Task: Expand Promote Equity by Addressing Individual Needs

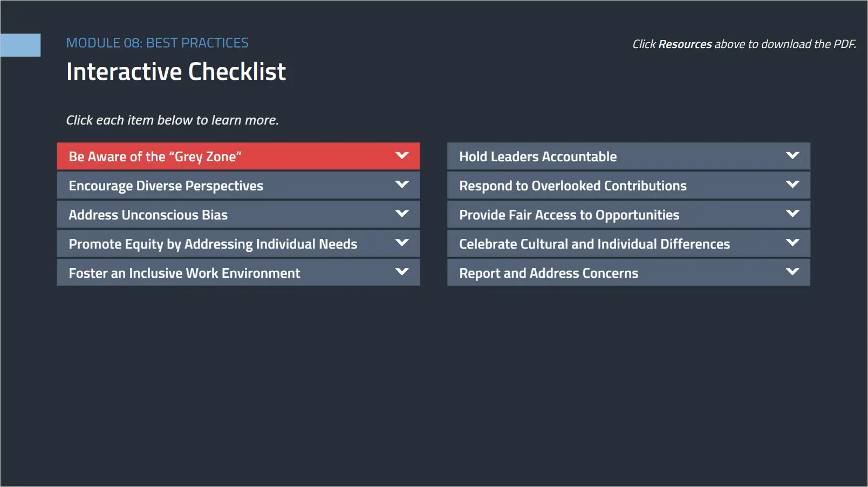Action: (x=213, y=244)
